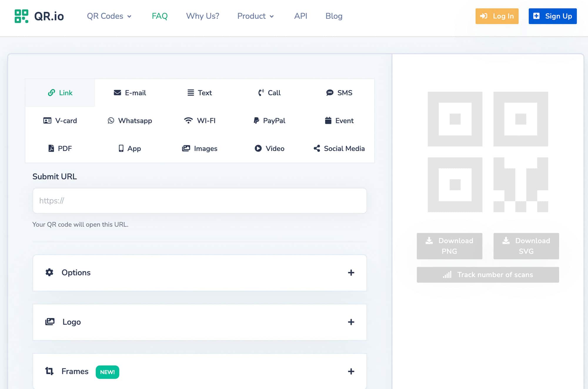Expand the Logo section
The image size is (588, 389).
coord(200,322)
